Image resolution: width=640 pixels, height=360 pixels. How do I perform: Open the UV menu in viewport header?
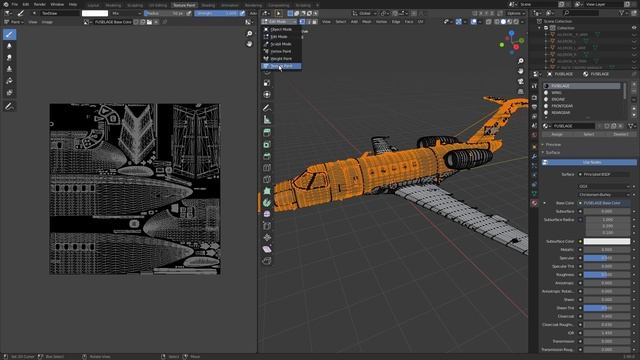coord(420,22)
